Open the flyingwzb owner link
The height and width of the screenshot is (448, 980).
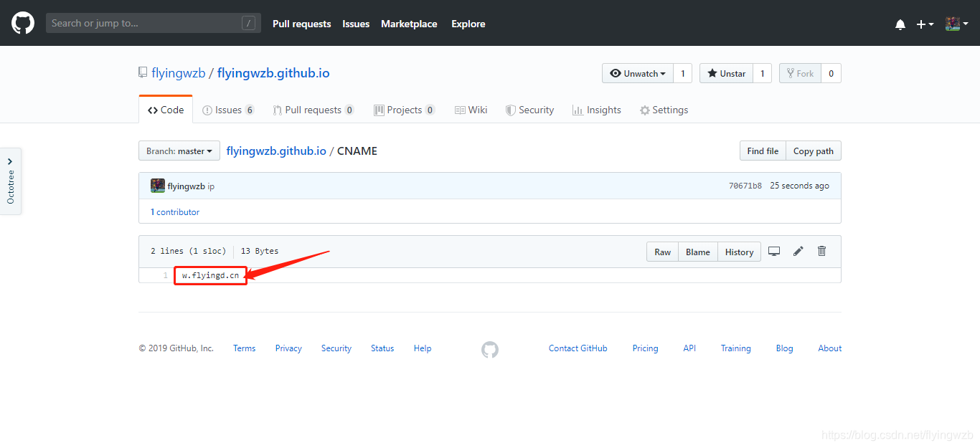coord(179,73)
